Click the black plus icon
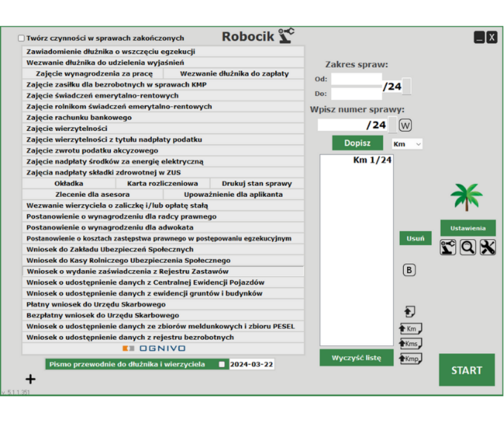504x423 pixels. point(31,380)
